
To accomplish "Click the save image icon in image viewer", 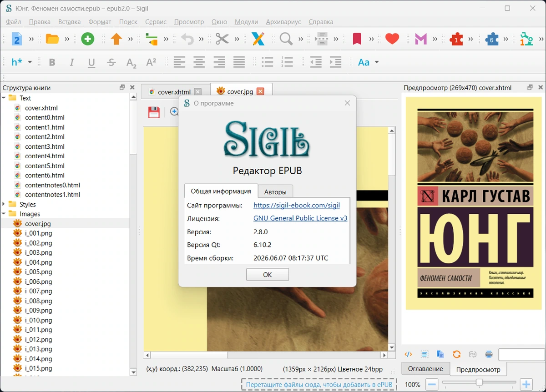I will pyautogui.click(x=154, y=112).
